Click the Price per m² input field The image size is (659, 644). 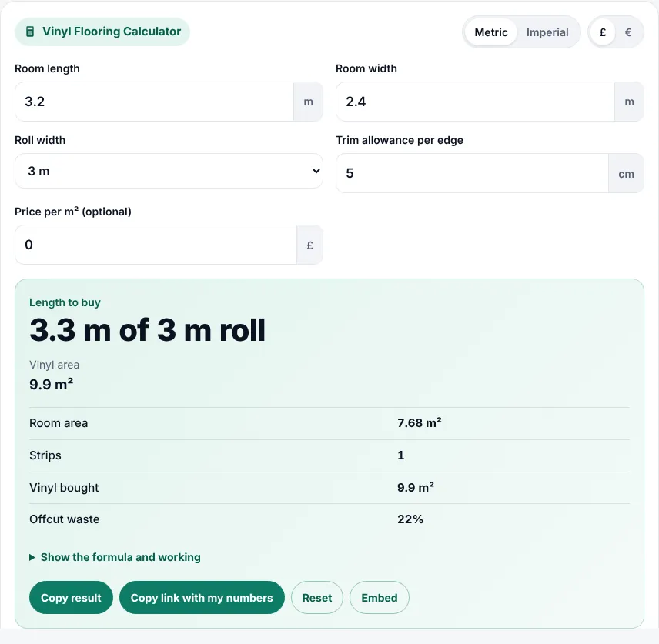156,245
